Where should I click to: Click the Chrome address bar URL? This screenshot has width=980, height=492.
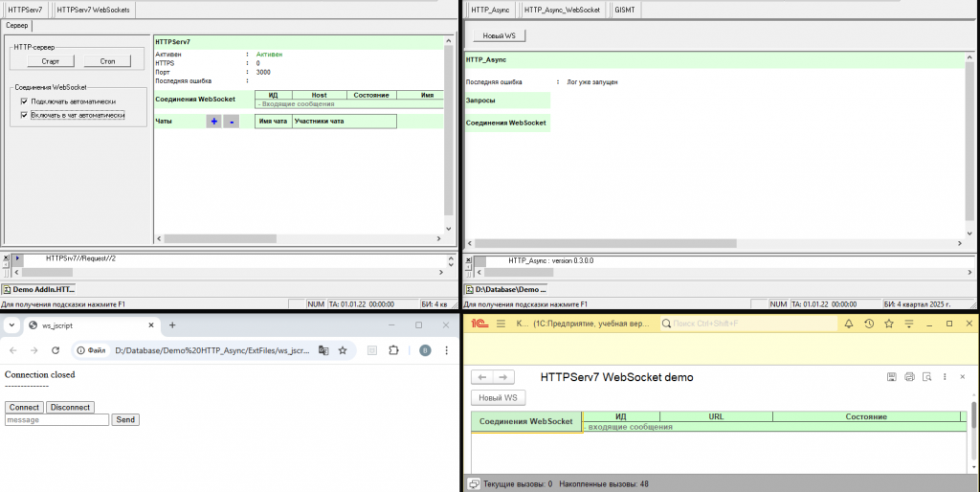coord(212,350)
